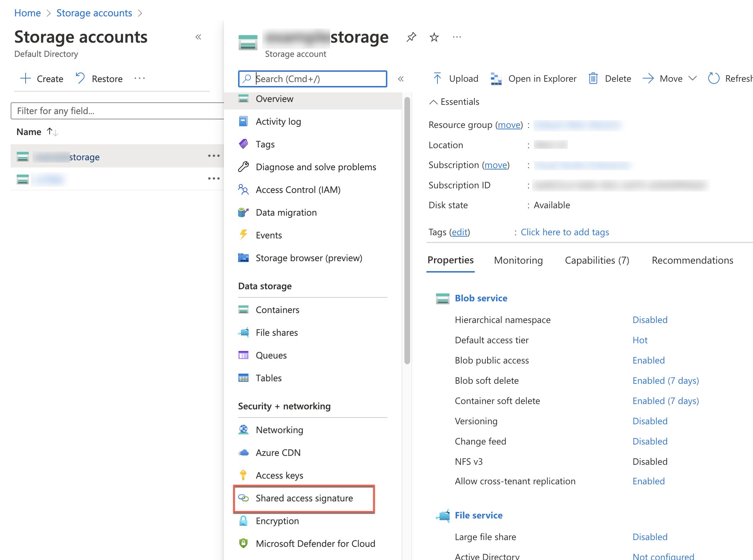Screen dimensions: 753x560
Task: Open Diagnose and solve problems
Action: point(316,167)
